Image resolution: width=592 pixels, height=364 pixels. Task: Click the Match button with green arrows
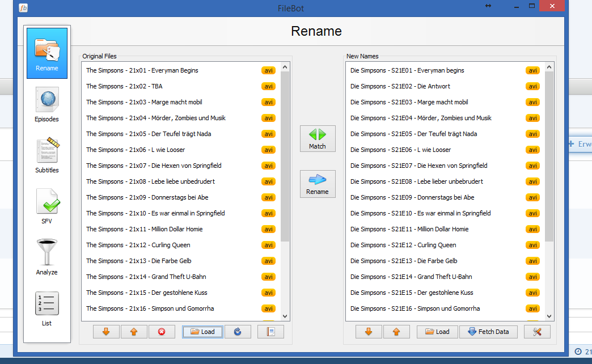pyautogui.click(x=318, y=138)
